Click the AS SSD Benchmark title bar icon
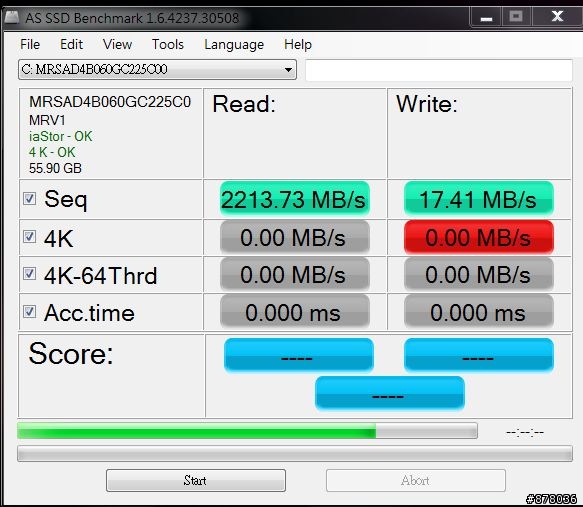Screen dimensions: 583x507 pyautogui.click(x=11, y=17)
